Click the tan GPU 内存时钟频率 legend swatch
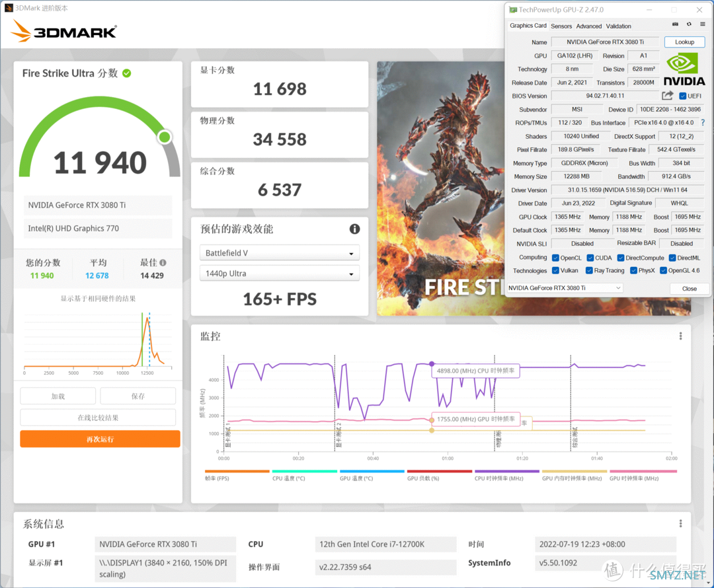 pyautogui.click(x=575, y=472)
